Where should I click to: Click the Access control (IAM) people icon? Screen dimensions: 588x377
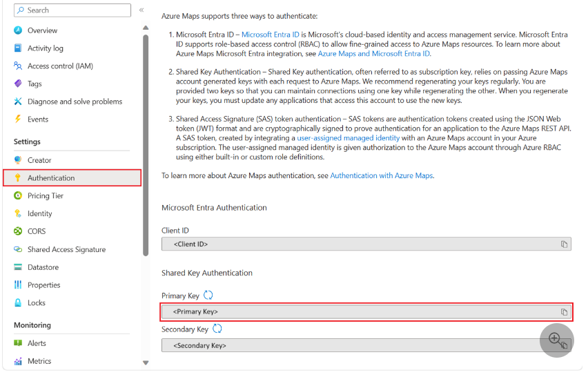[18, 66]
